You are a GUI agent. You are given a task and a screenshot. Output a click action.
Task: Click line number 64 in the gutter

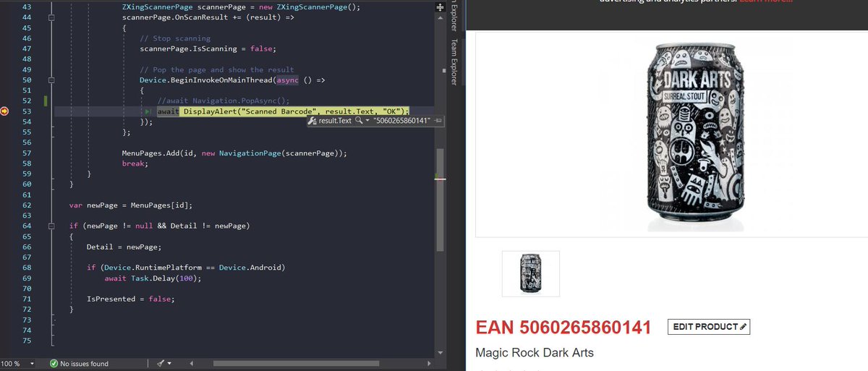[27, 226]
